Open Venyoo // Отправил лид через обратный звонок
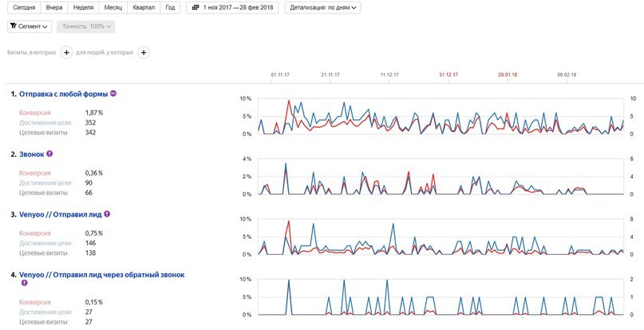The width and height of the screenshot is (644, 330). tap(102, 274)
